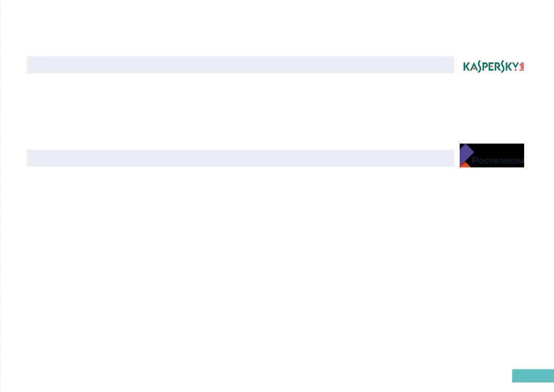
Task: Click the Ростелеком wordmark text
Action: click(497, 161)
